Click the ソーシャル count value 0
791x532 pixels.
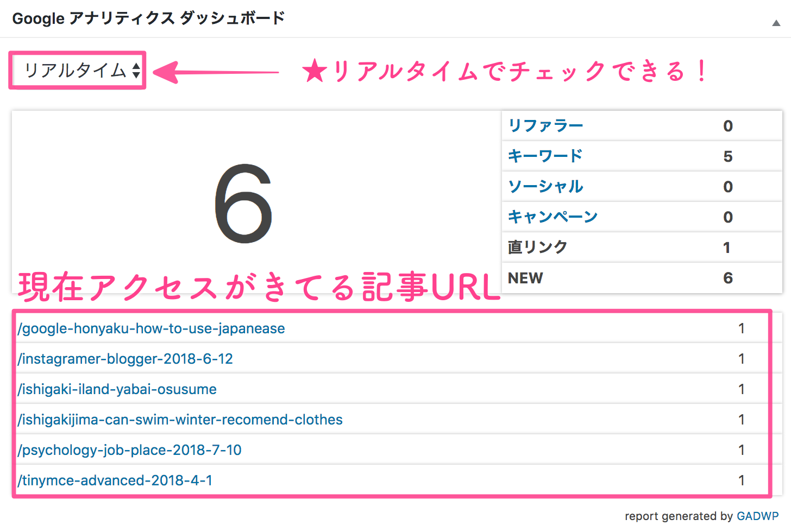pos(728,187)
